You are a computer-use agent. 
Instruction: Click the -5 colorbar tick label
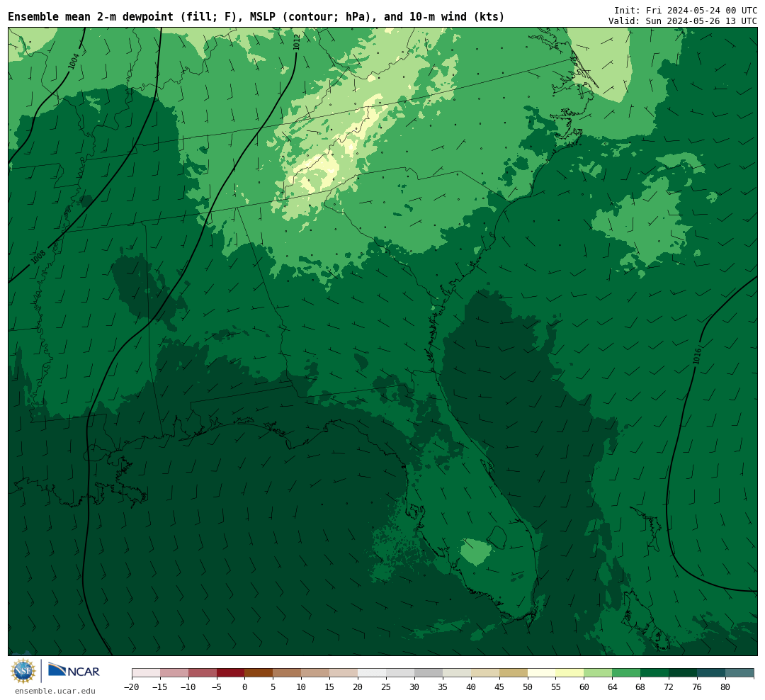point(217,687)
